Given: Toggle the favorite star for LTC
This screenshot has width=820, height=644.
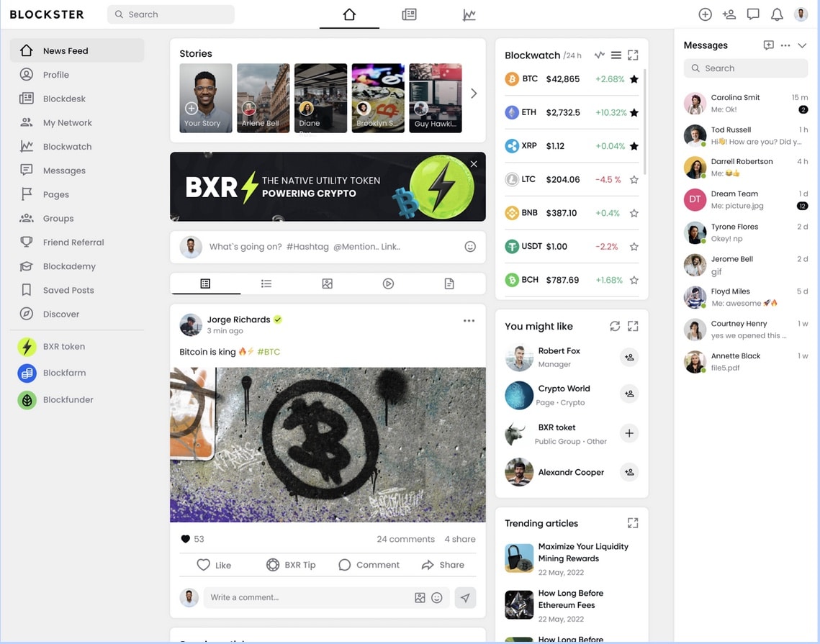Looking at the screenshot, I should coord(634,180).
